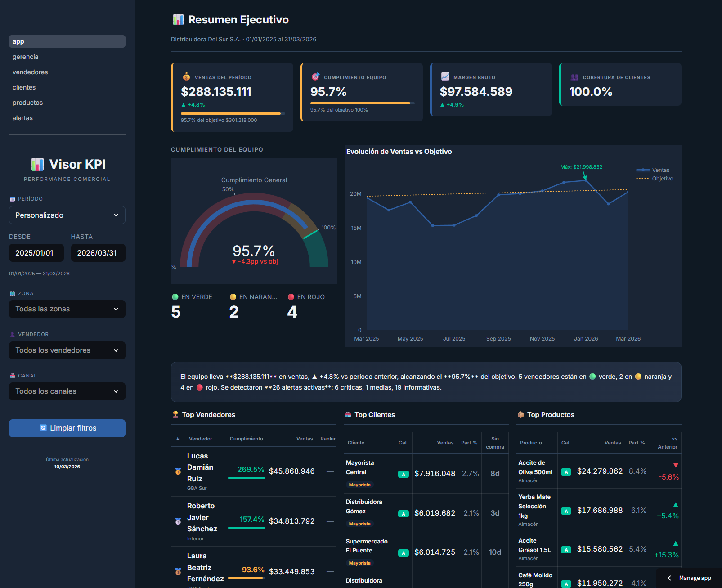Click the Máx: $21.998.832 chart annotation
This screenshot has height=588, width=722.
(x=581, y=167)
